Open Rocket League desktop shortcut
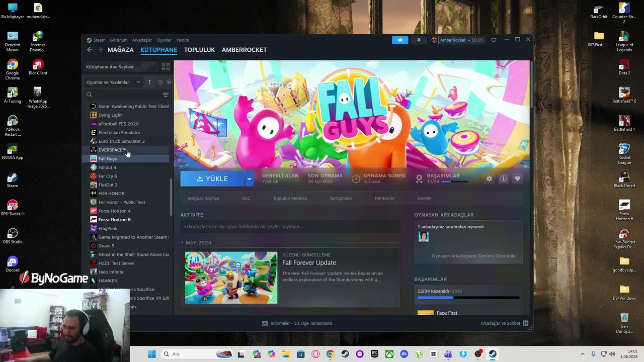644x362 pixels. click(x=624, y=154)
